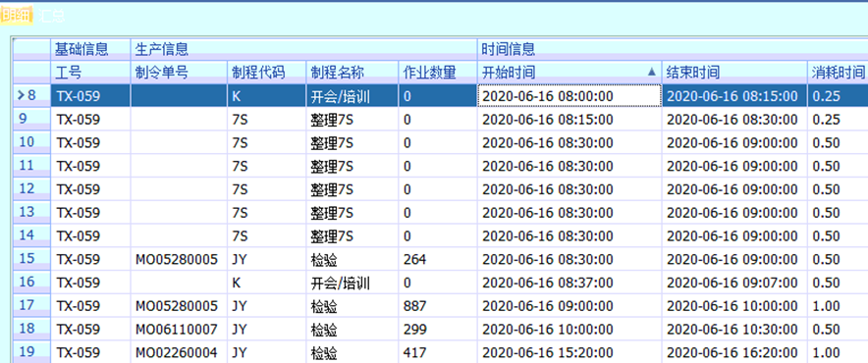
Task: Click quantity 299 cell
Action: point(438,330)
